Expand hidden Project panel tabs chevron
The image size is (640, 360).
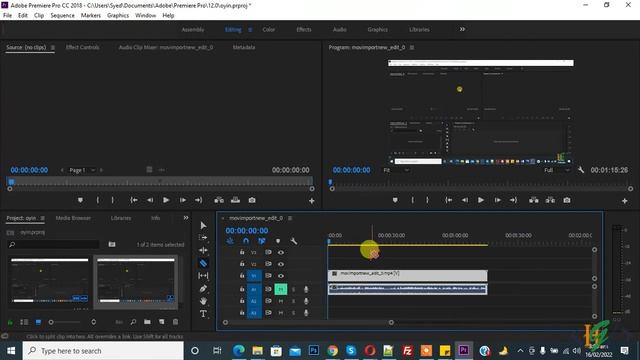(186, 218)
